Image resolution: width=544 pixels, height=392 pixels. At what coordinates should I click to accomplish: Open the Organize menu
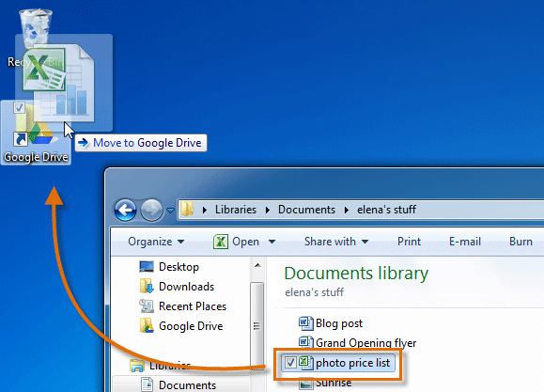[156, 242]
